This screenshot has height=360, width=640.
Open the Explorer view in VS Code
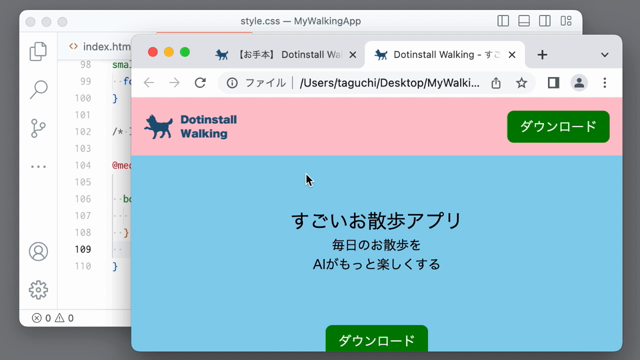coord(38,51)
